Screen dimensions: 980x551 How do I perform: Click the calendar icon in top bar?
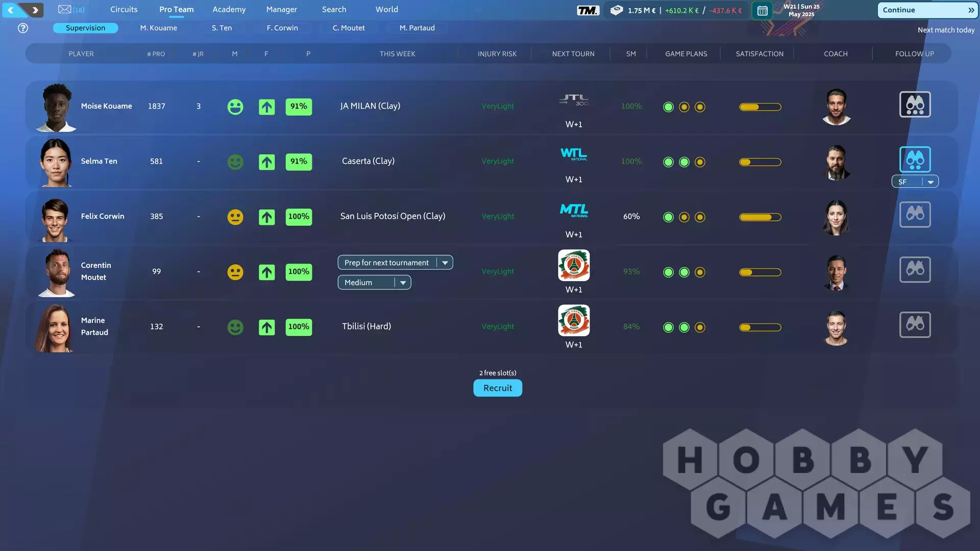pos(762,10)
